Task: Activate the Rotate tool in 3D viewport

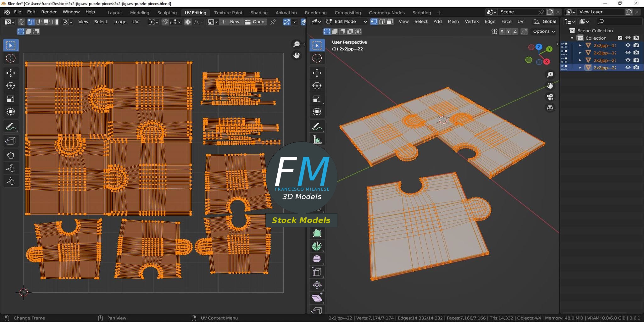Action: click(x=317, y=86)
